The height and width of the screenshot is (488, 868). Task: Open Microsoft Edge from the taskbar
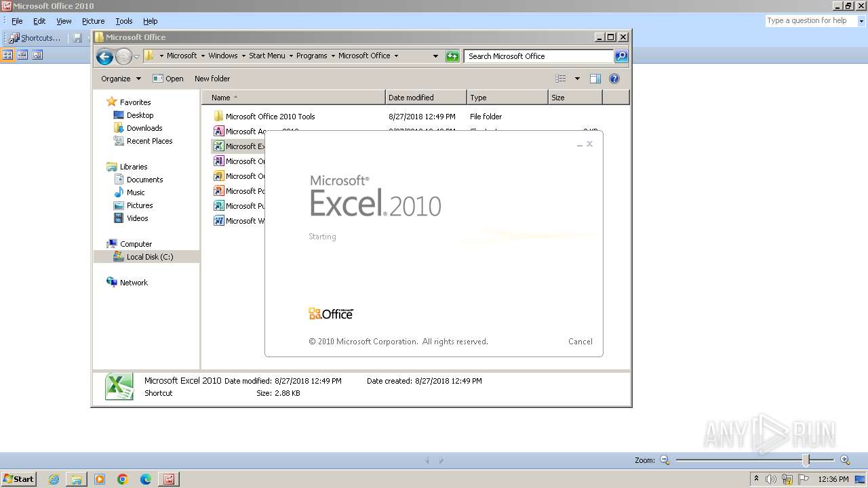pos(146,479)
